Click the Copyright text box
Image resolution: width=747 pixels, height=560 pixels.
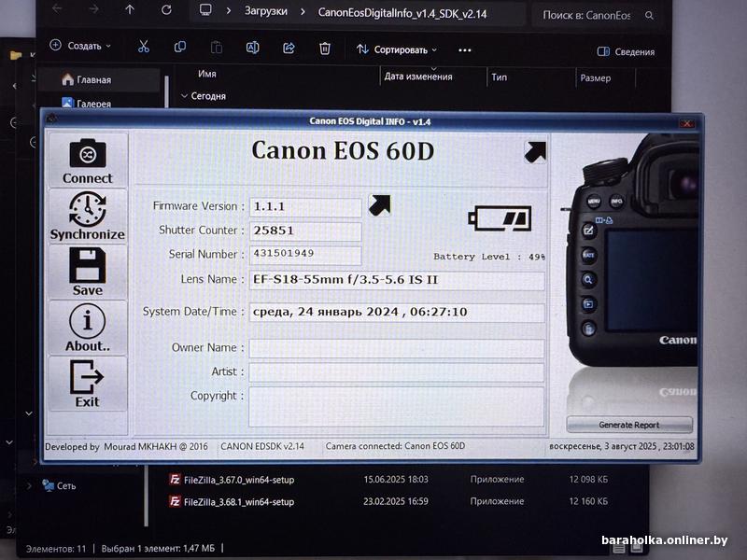click(396, 407)
